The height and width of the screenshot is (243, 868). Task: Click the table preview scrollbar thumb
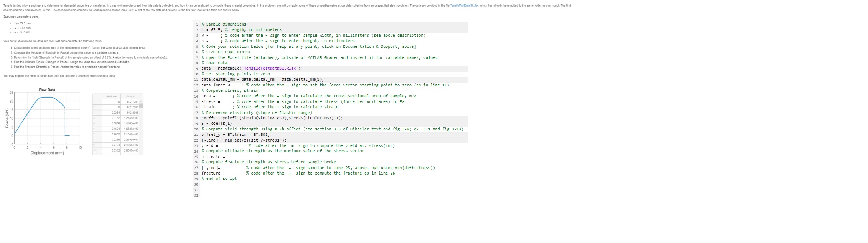(141, 106)
